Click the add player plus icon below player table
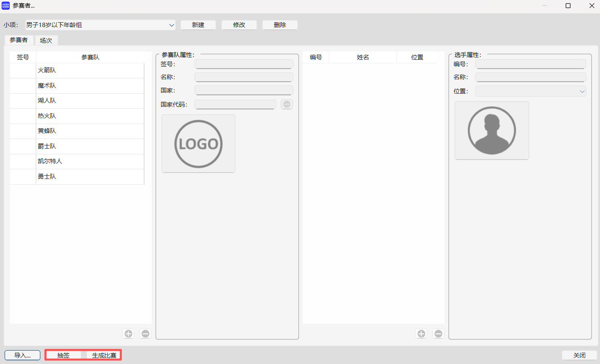The height and width of the screenshot is (364, 600). click(x=421, y=333)
